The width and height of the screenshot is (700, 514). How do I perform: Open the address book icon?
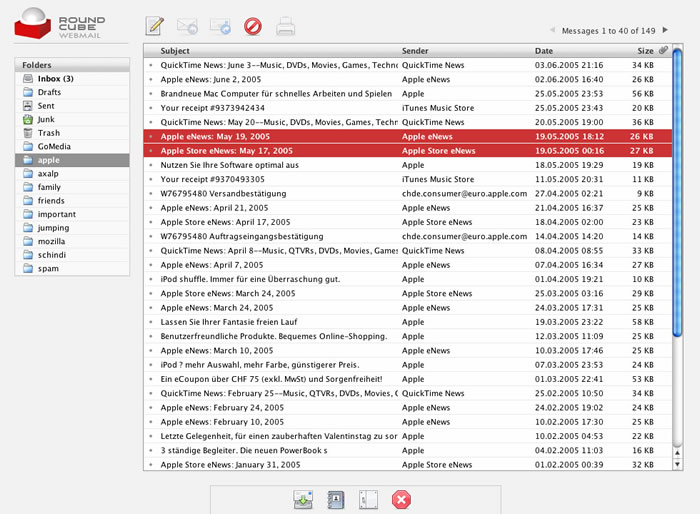coord(336,500)
